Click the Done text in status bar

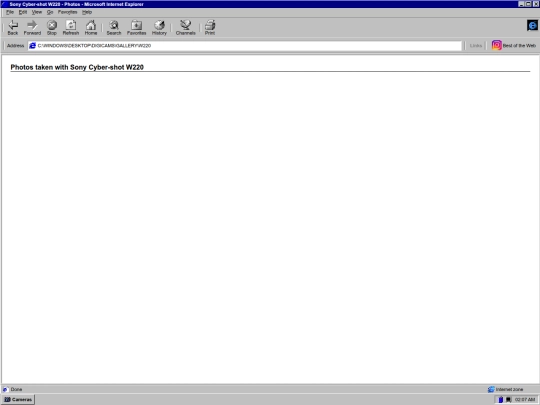(16, 390)
